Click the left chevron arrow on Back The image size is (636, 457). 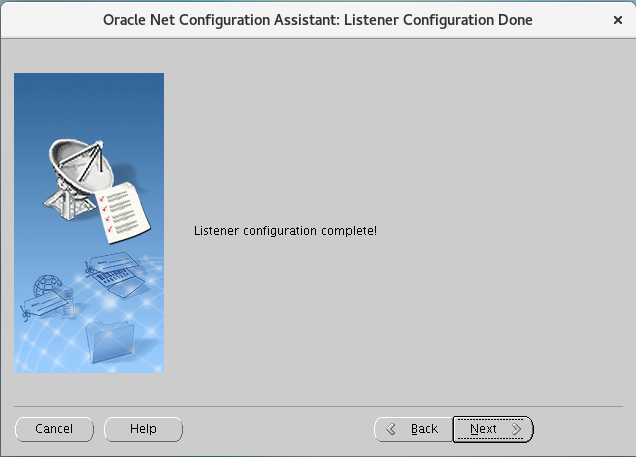coord(391,429)
